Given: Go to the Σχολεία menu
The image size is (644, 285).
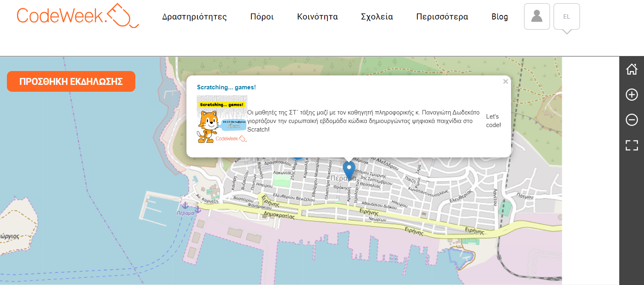Looking at the screenshot, I should 377,17.
